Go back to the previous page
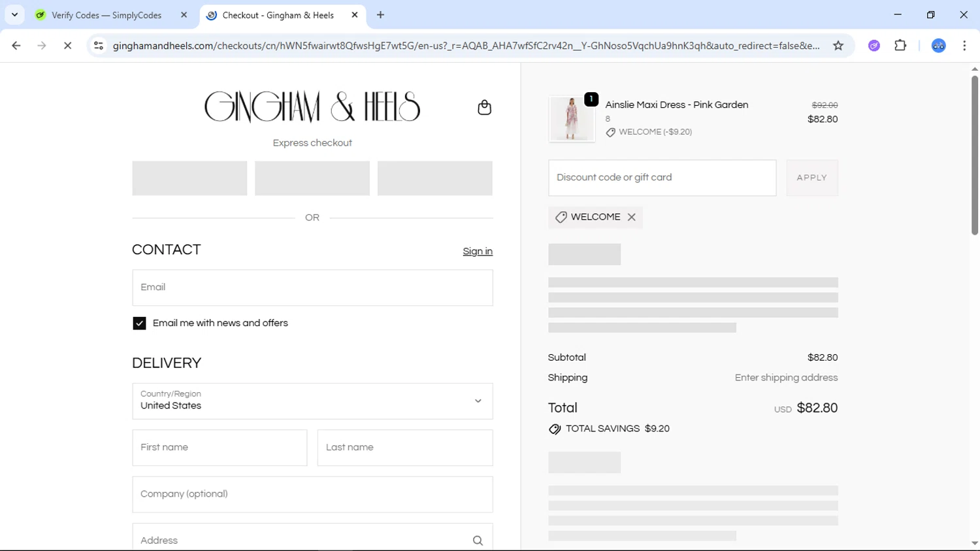980x551 pixels. (16, 46)
